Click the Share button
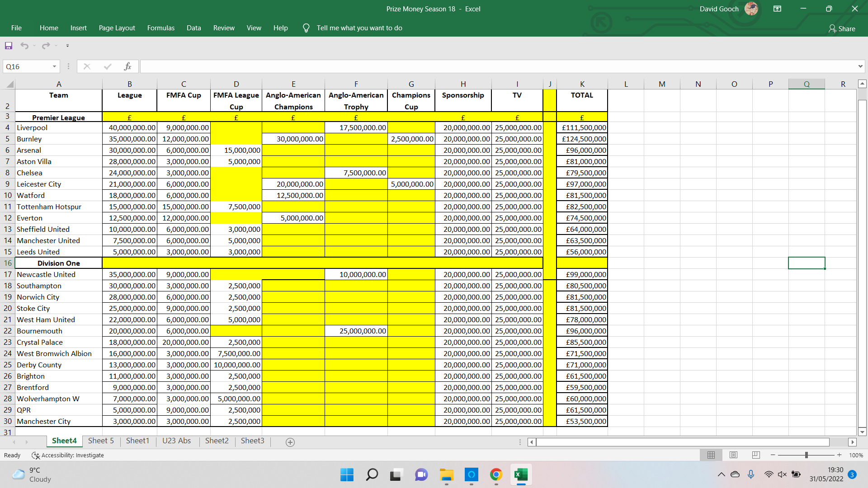 [842, 28]
